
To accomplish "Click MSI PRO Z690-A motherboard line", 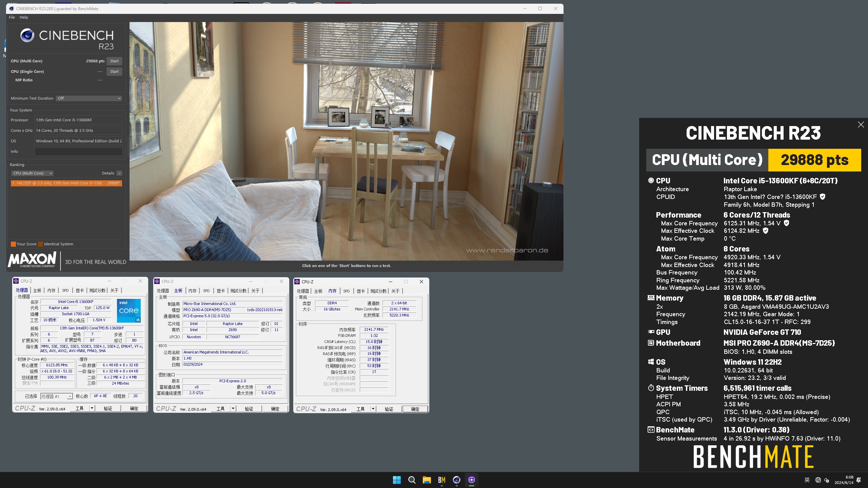I will [779, 343].
